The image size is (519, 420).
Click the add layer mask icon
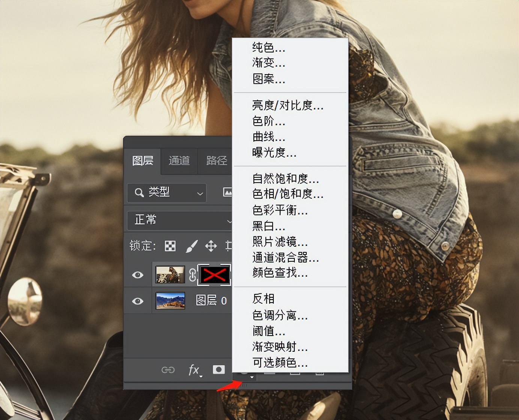219,370
